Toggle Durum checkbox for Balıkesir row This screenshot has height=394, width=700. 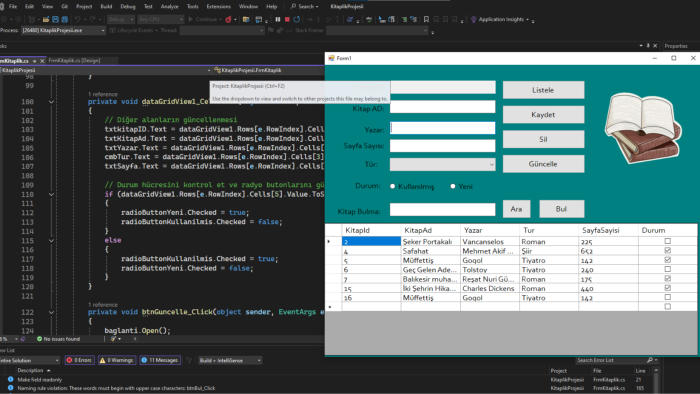(667, 278)
